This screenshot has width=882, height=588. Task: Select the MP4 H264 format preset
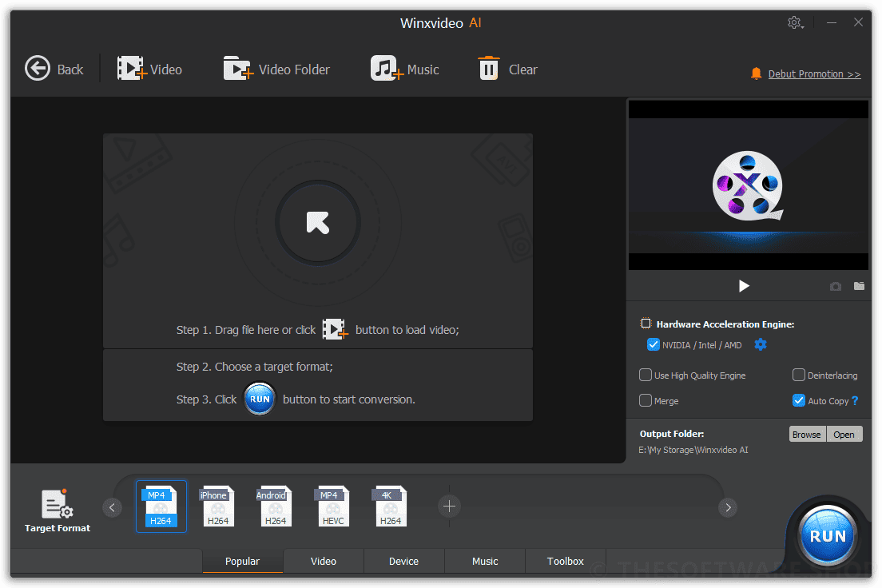click(161, 507)
